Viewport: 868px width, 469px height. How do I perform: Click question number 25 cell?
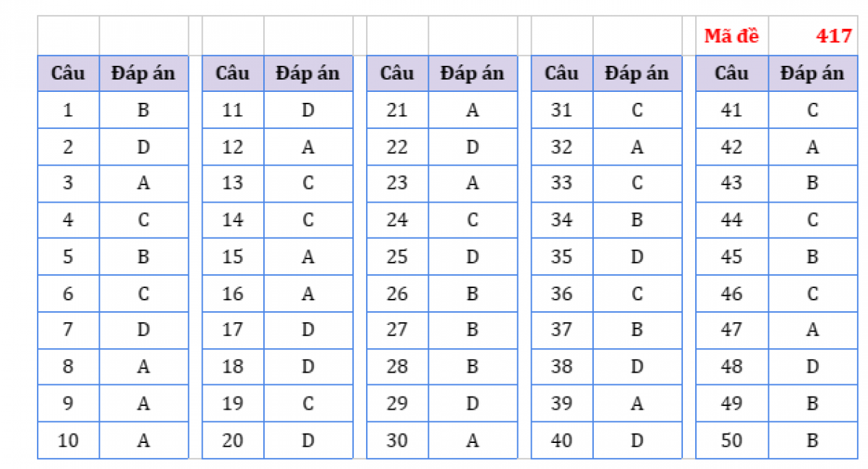pos(397,257)
